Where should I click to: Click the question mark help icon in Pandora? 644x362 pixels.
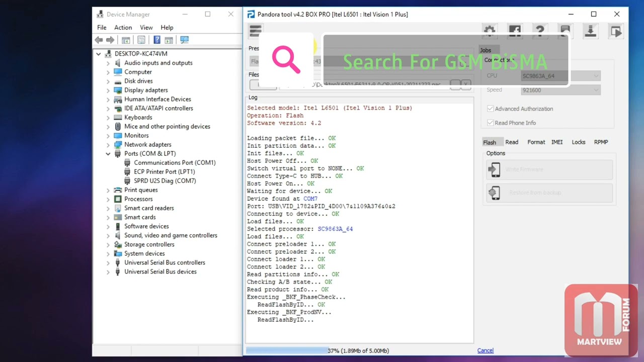539,31
